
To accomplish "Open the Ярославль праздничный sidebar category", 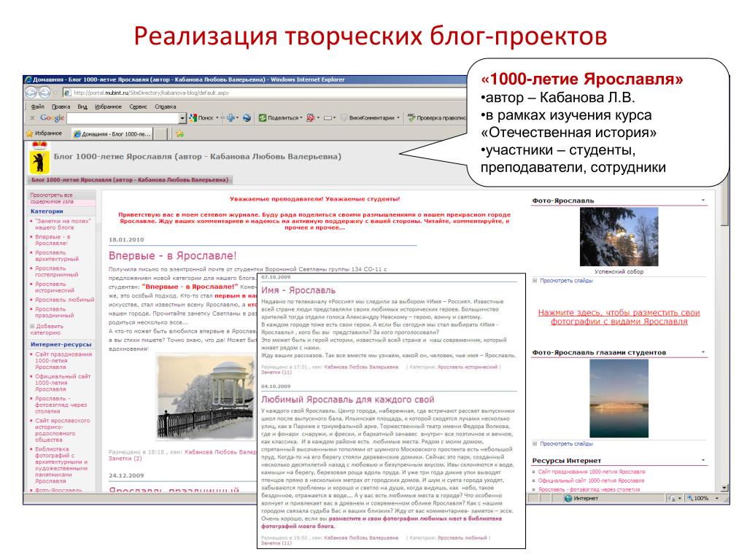I will [x=54, y=312].
